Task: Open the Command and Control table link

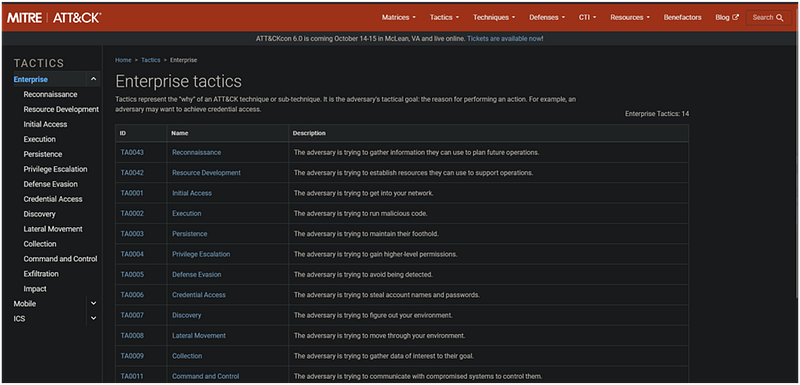Action: tap(206, 377)
